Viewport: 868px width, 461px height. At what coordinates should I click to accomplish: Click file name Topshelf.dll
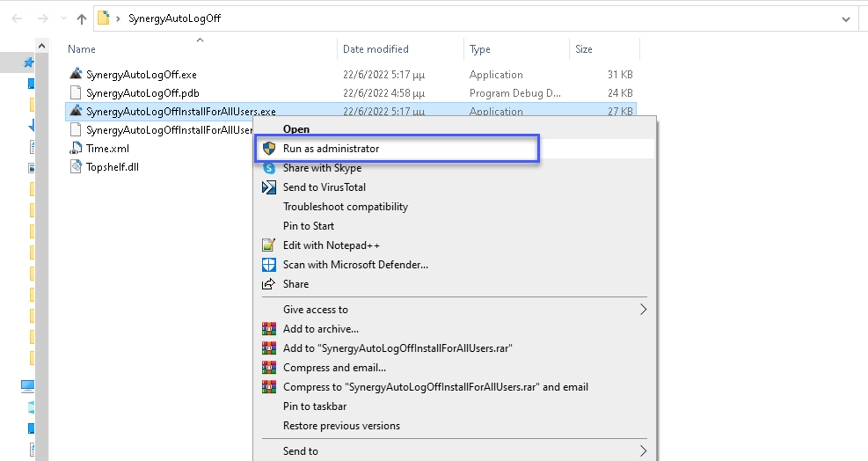[x=113, y=166]
